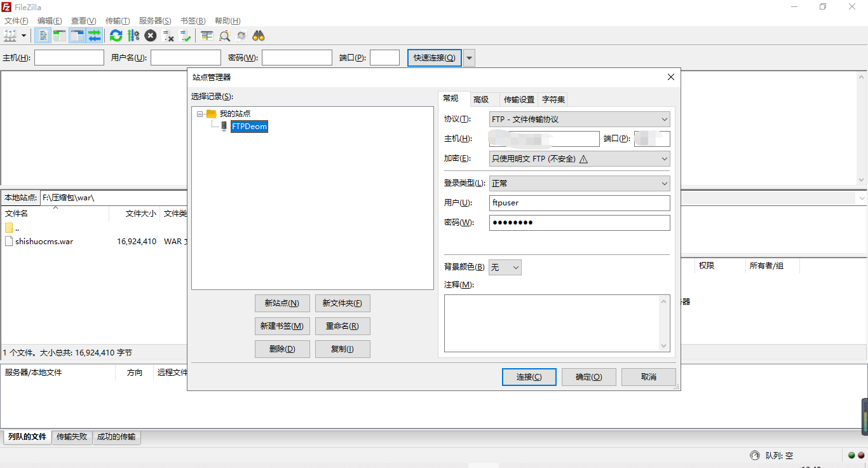Viewport: 868px width, 468px height.
Task: Open the parent folder '..' entry
Action: 13,228
